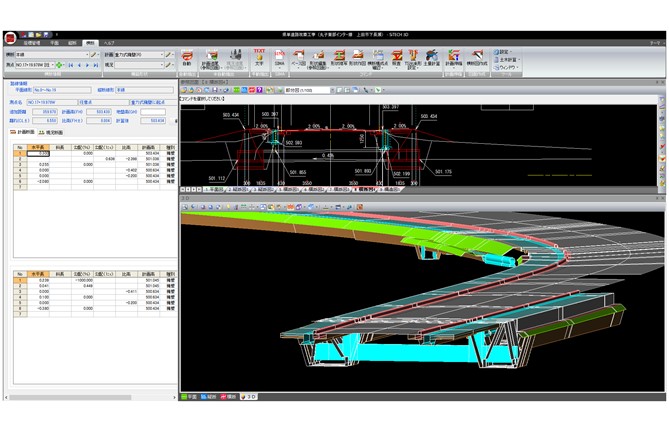Open the ヘルプ menu tab
Screen dimensions: 669x432
tap(110, 43)
